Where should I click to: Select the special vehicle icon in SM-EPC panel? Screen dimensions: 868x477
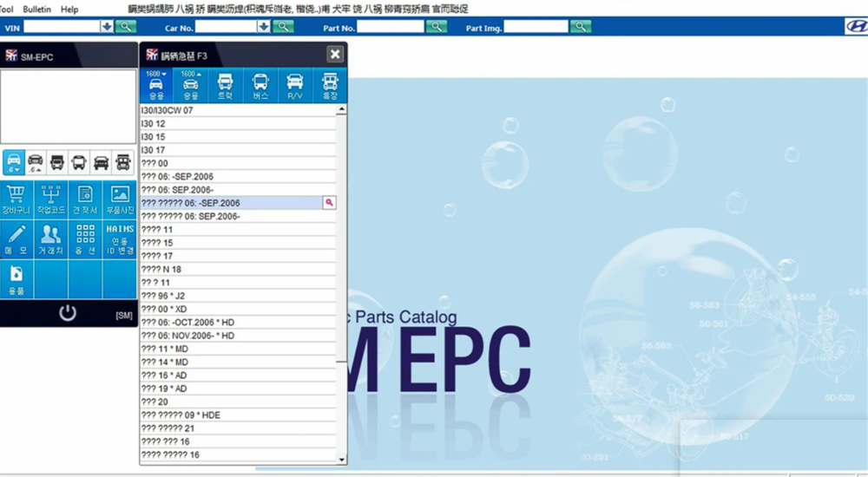(123, 163)
